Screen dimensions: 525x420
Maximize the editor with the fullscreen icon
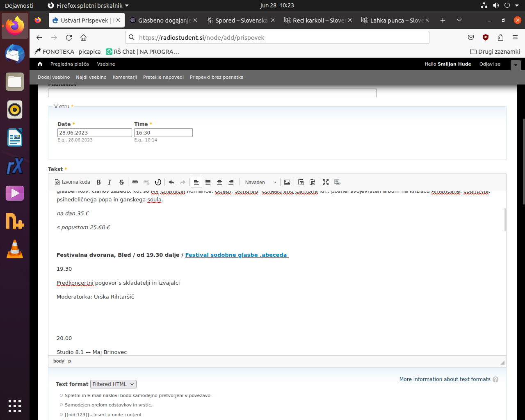[326, 182]
